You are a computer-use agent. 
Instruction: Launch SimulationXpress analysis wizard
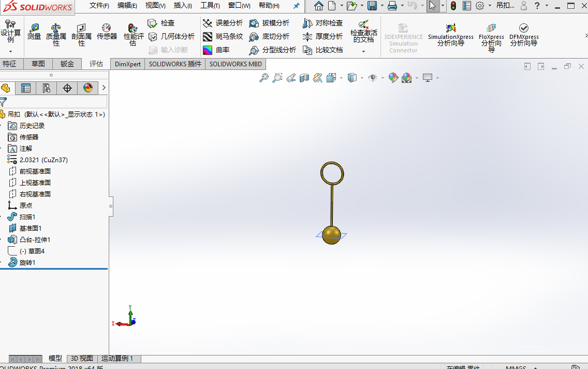point(451,35)
